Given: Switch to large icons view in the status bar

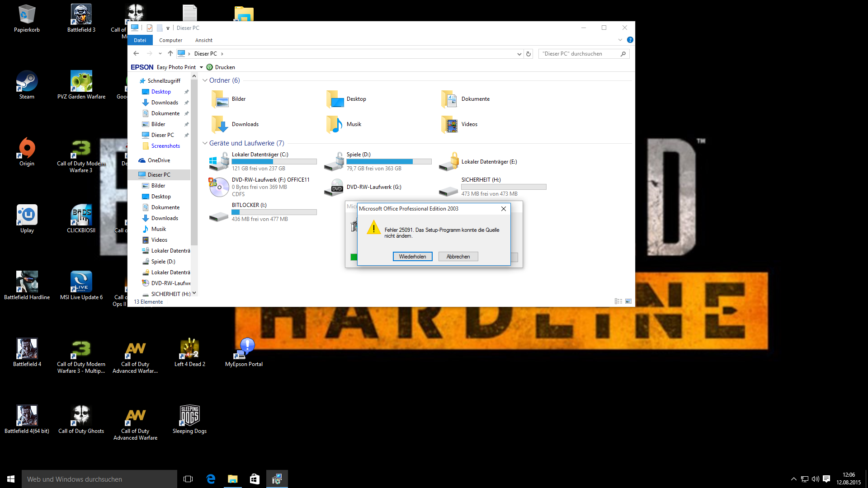Looking at the screenshot, I should pos(628,301).
